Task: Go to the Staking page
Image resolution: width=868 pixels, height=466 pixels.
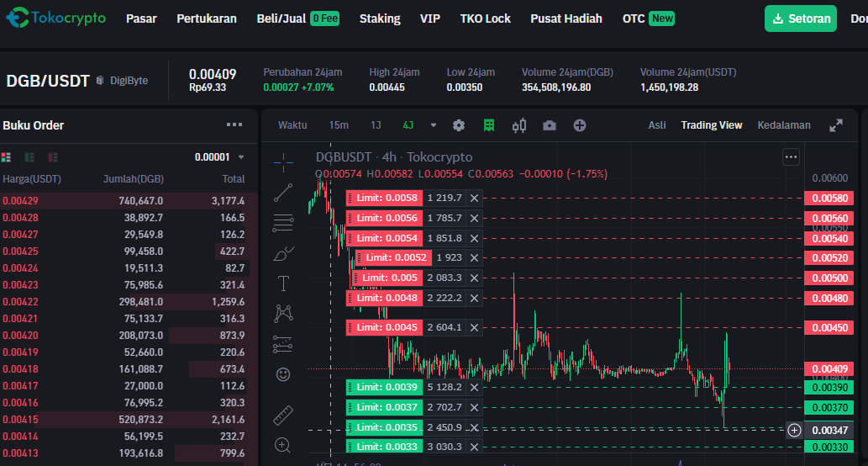Action: pyautogui.click(x=380, y=19)
